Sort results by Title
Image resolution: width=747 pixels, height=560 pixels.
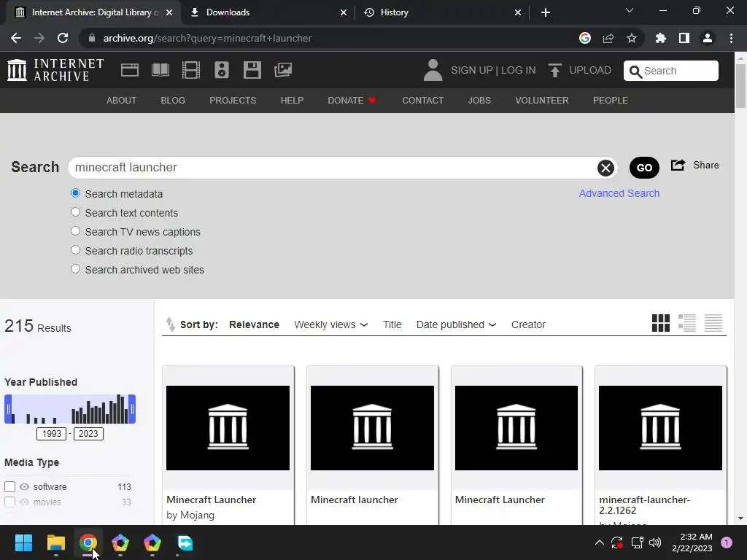(392, 324)
